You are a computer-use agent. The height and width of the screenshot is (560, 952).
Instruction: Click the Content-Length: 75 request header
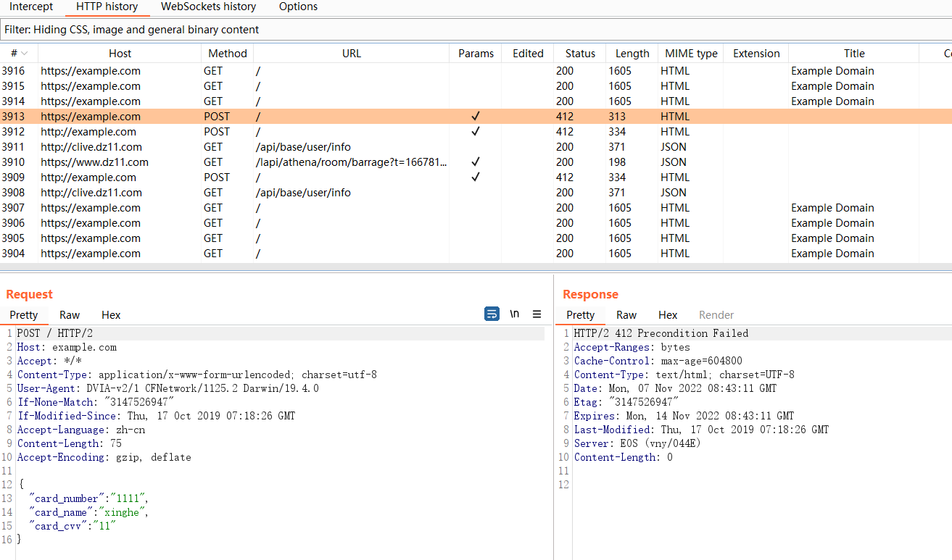tap(70, 443)
